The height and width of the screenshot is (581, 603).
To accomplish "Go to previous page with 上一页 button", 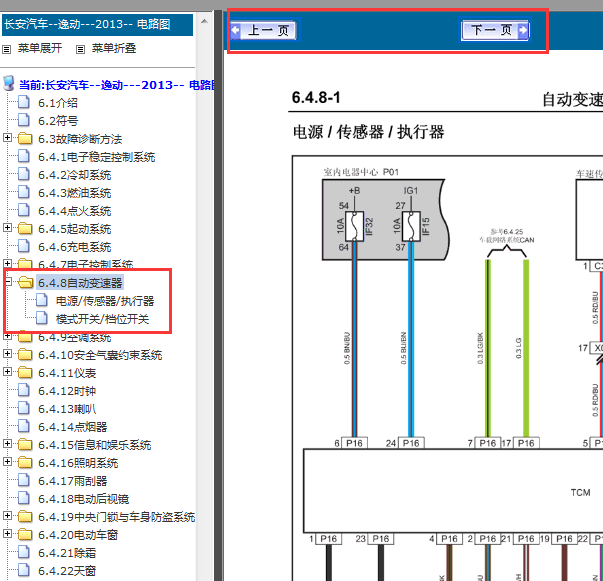I will (264, 30).
